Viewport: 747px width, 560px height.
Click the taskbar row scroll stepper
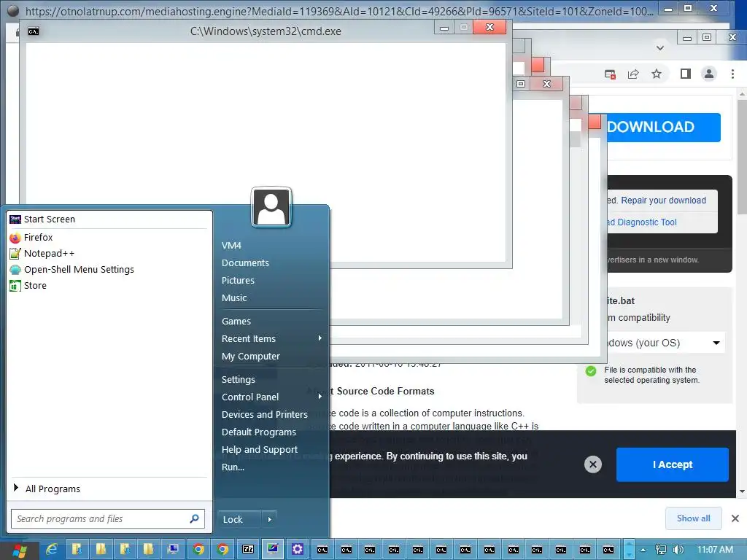(x=630, y=550)
